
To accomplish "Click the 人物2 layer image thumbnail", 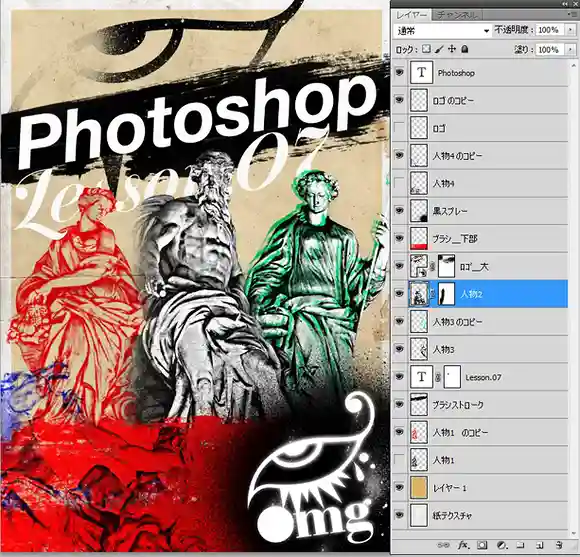I will point(419,294).
